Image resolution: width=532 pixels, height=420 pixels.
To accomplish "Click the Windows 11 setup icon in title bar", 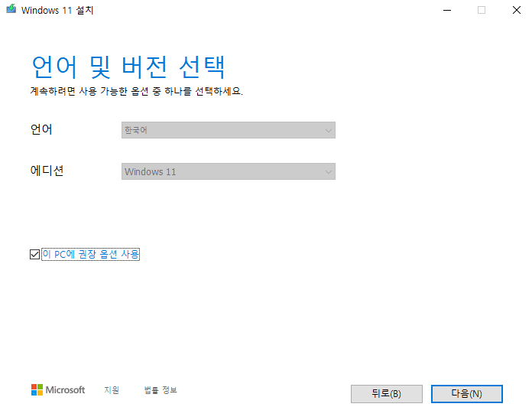I will [x=11, y=9].
